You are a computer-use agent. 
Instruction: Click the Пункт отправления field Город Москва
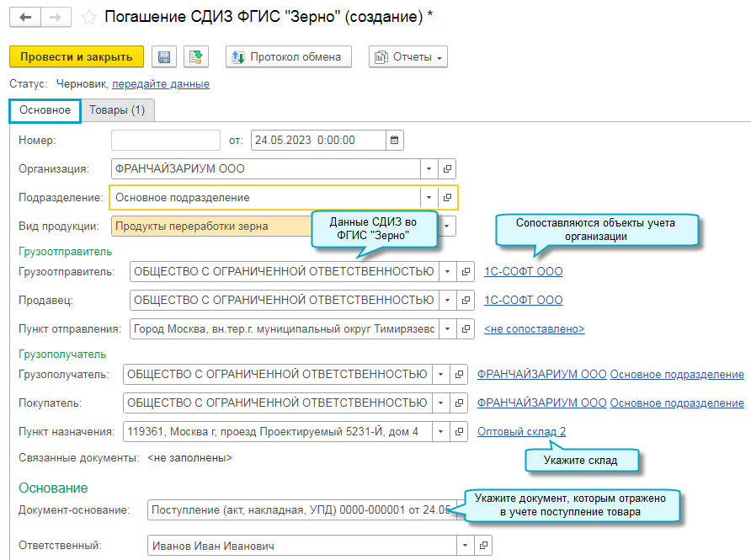(284, 329)
